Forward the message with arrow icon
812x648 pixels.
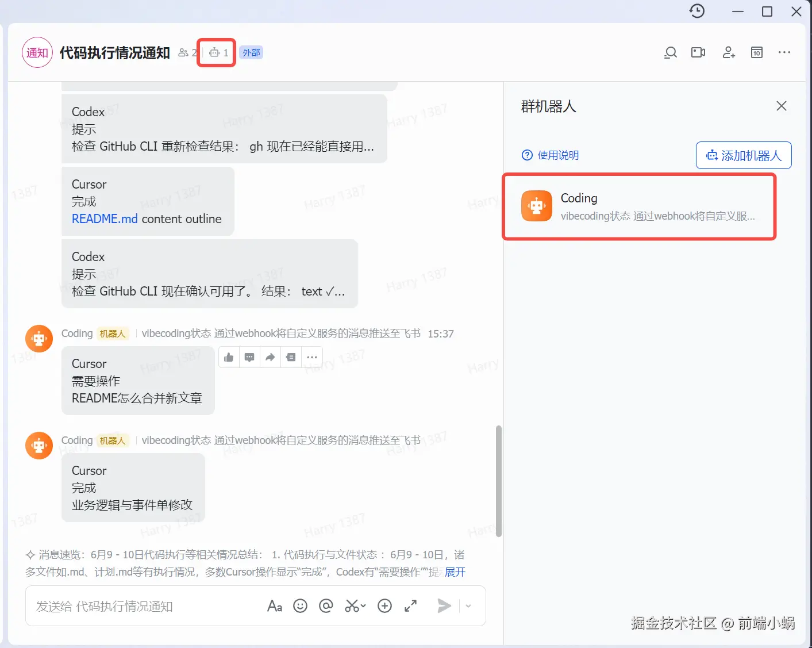click(270, 358)
